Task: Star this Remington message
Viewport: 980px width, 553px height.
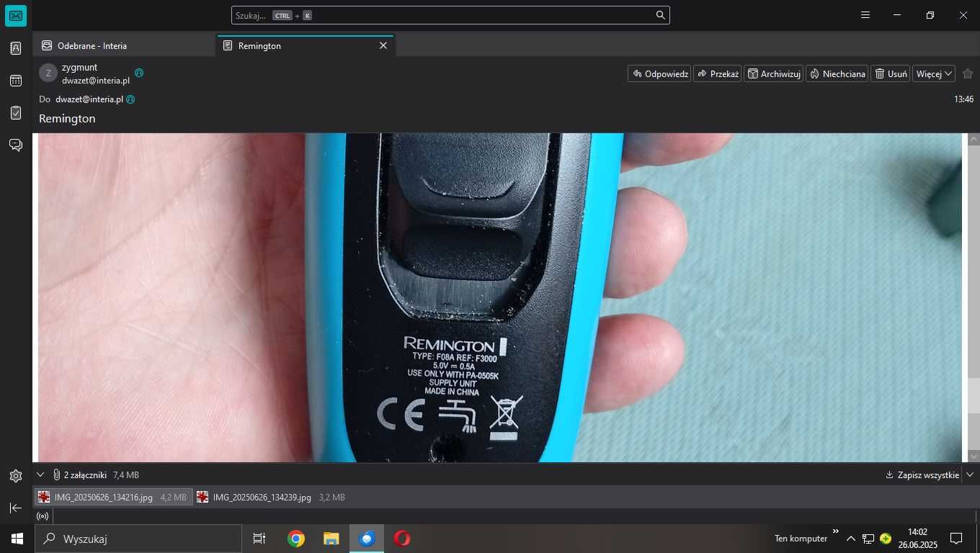Action: pyautogui.click(x=968, y=73)
